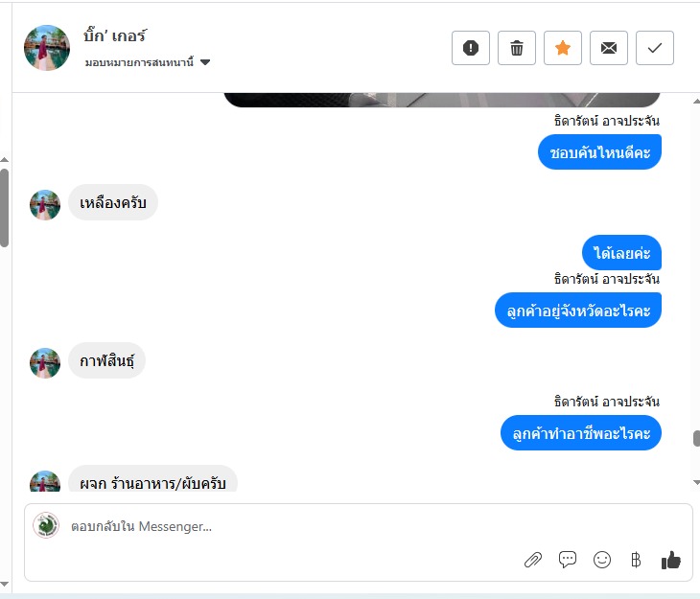
Task: Click the Baht payment request icon
Action: [x=636, y=560]
